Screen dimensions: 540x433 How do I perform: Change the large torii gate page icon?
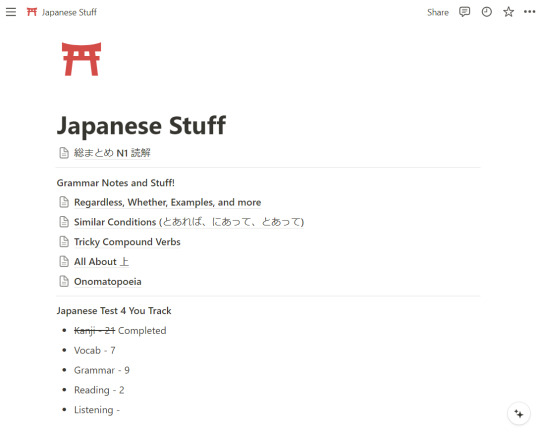coord(82,59)
